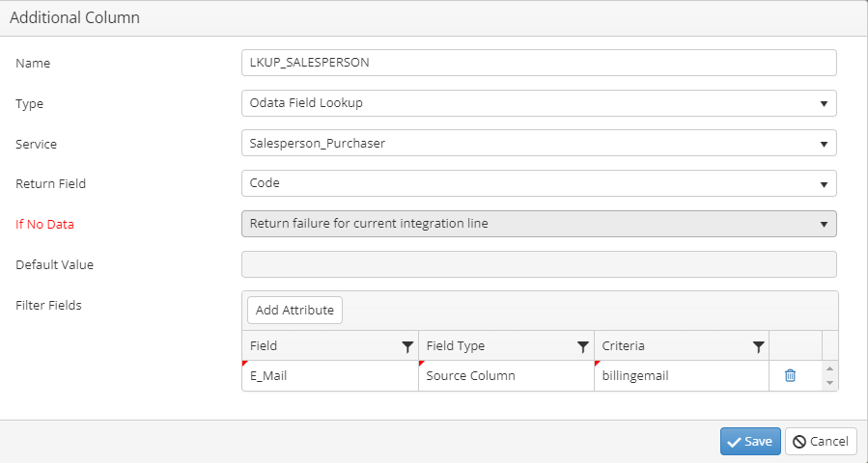Screen dimensions: 868x463
Task: Click the scroll up arrow in filter grid
Action: 829,369
